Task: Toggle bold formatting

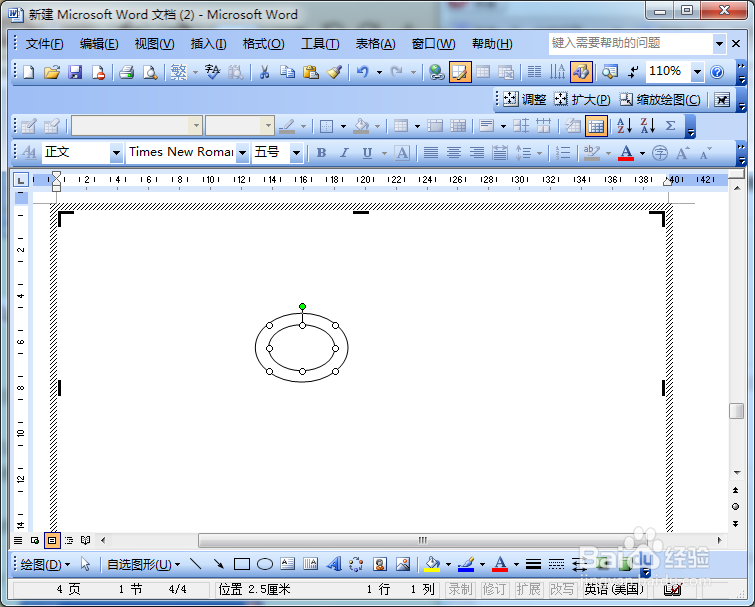Action: (x=321, y=153)
